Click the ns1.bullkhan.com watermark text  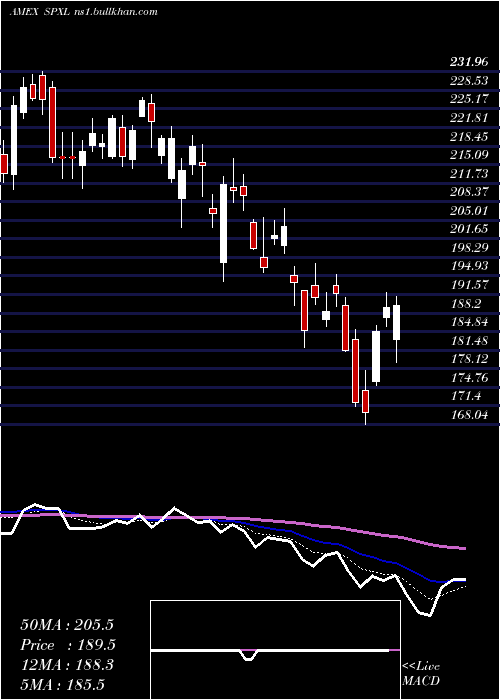tap(115, 12)
